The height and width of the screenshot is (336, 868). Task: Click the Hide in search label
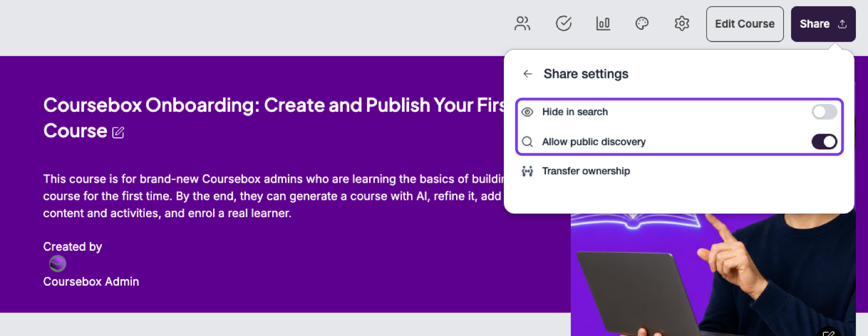[x=575, y=112]
